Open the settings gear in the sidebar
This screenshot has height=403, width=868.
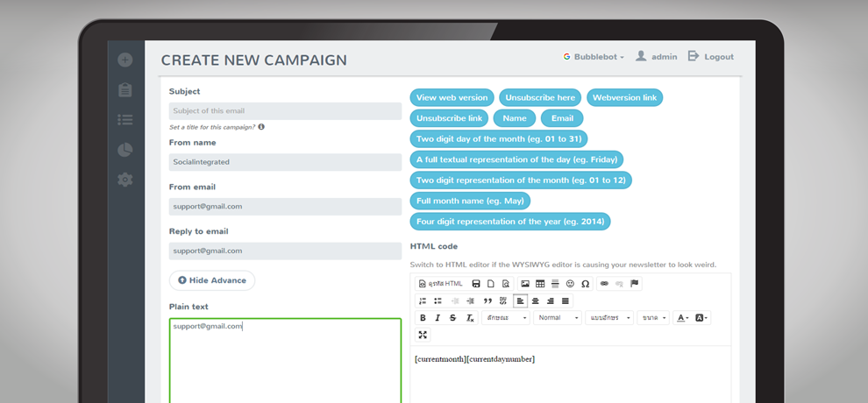pyautogui.click(x=125, y=180)
